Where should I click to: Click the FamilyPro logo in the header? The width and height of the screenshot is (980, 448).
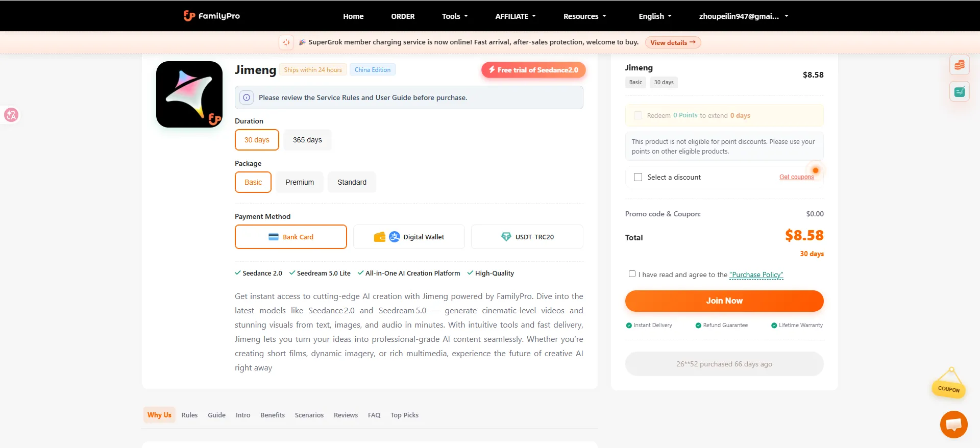click(211, 16)
